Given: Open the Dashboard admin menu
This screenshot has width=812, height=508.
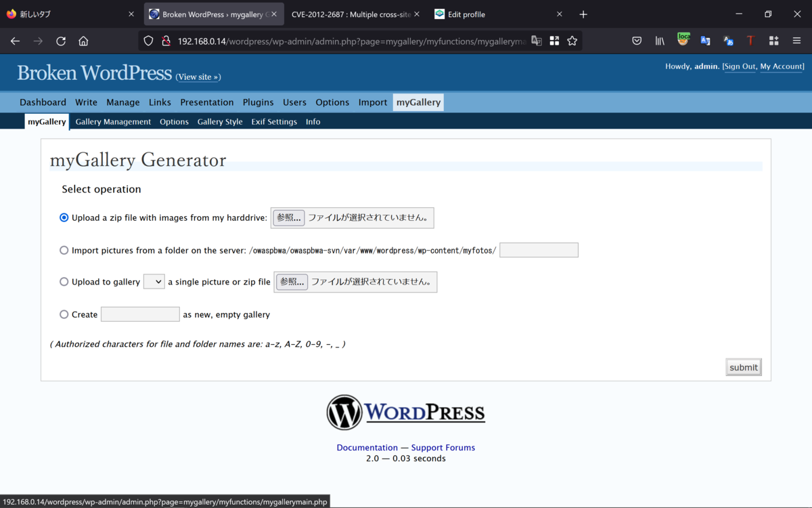Looking at the screenshot, I should coord(43,102).
